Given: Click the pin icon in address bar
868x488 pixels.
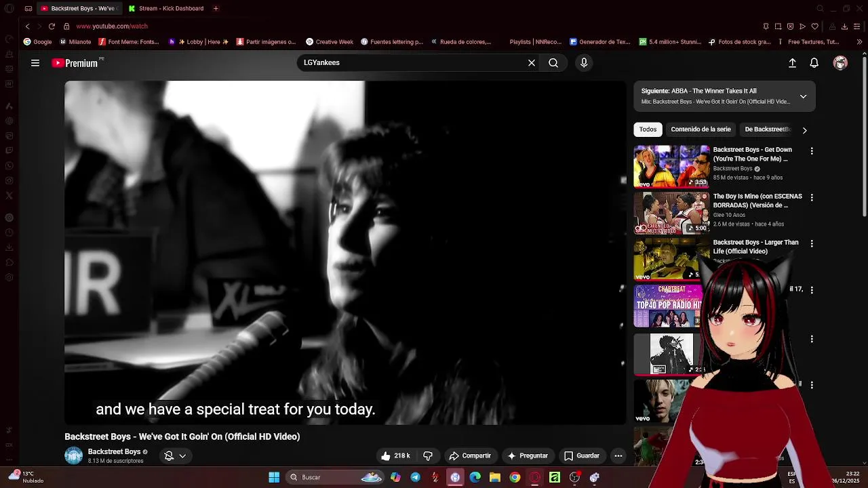Looking at the screenshot, I should 766,26.
